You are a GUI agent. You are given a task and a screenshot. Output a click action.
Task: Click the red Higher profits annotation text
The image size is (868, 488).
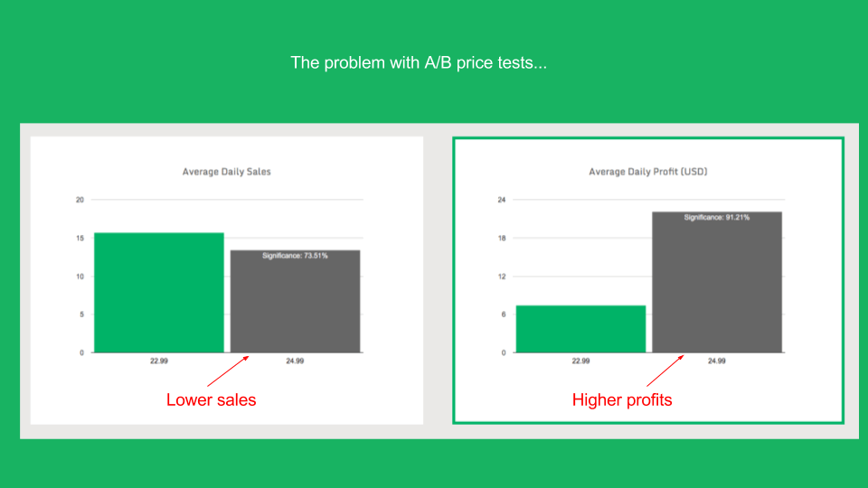(x=622, y=400)
